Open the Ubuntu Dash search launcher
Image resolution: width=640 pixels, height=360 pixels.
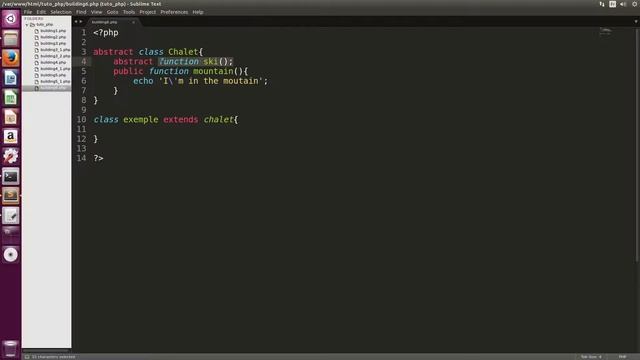click(11, 19)
